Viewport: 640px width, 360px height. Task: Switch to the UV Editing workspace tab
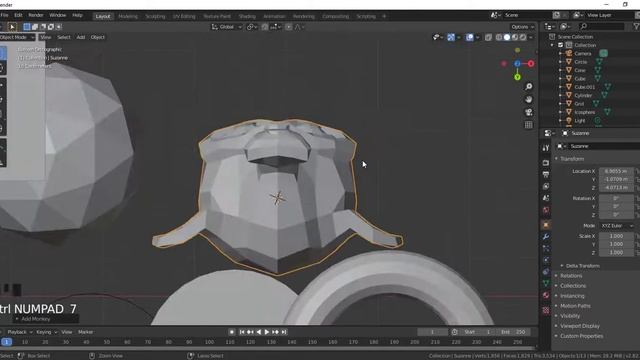184,16
